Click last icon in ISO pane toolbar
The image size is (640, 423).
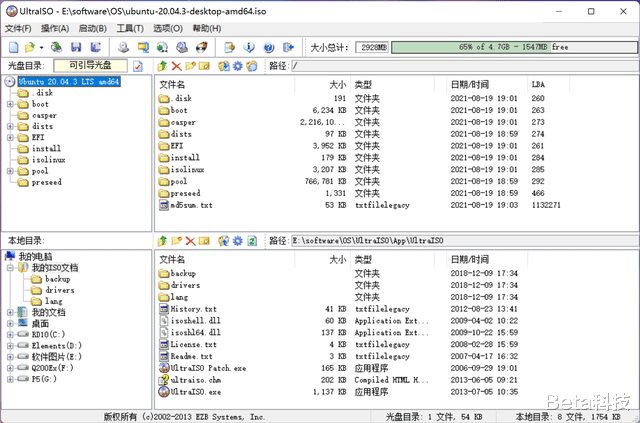(252, 66)
